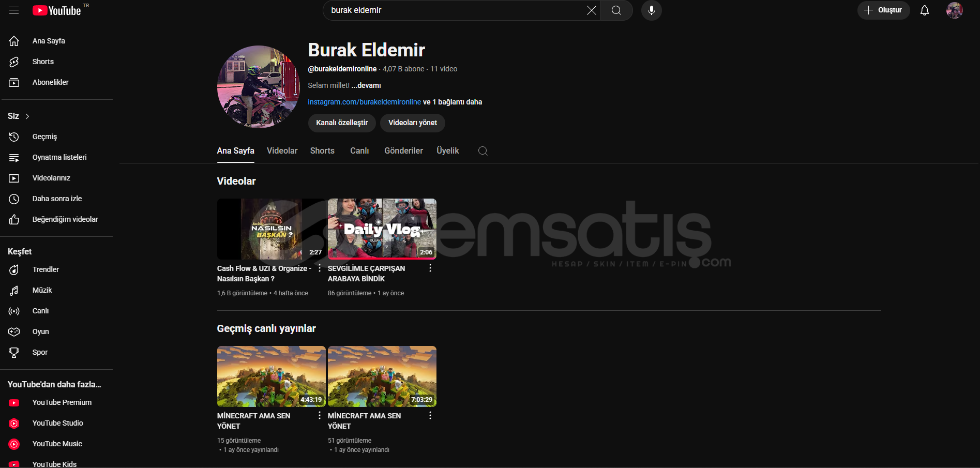Search within the channel using the tab-bar magnifier

(x=483, y=150)
